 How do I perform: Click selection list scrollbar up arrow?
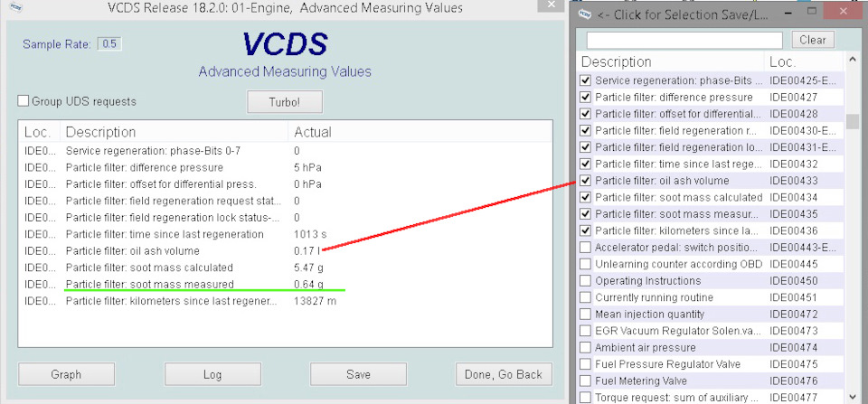(x=853, y=61)
